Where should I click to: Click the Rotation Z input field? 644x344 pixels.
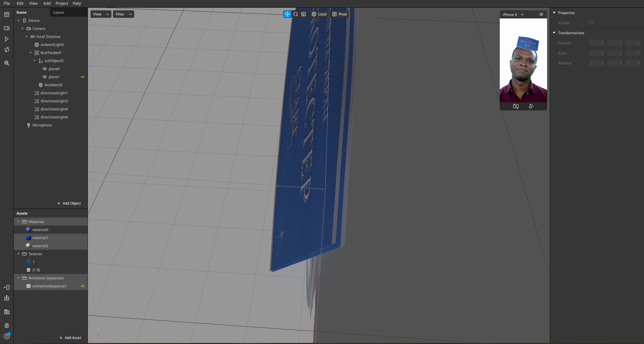pyautogui.click(x=633, y=63)
